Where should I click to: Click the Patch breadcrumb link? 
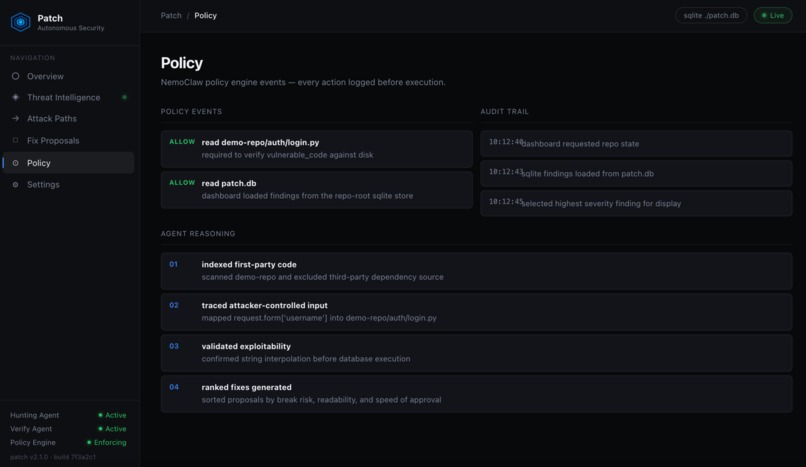pyautogui.click(x=171, y=15)
